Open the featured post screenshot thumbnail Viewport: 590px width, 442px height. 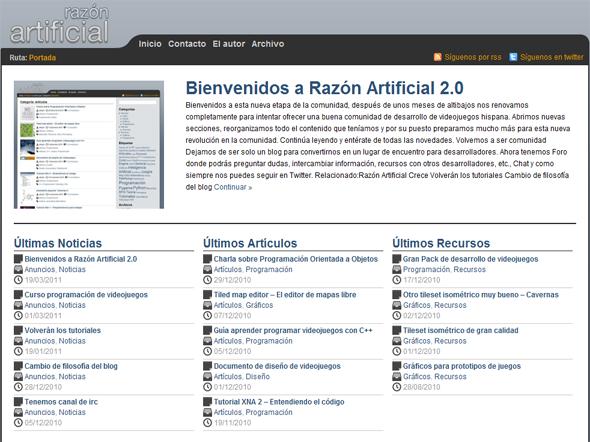[x=89, y=144]
